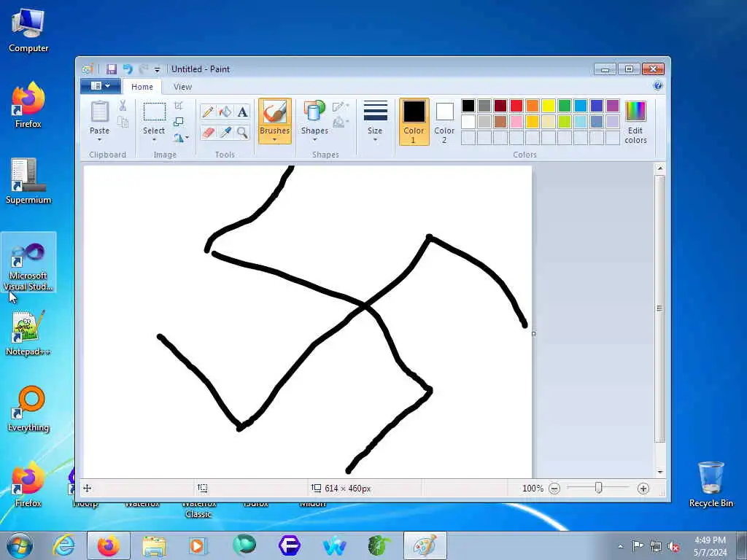Select the Text tool
The width and height of the screenshot is (747, 560).
[242, 112]
